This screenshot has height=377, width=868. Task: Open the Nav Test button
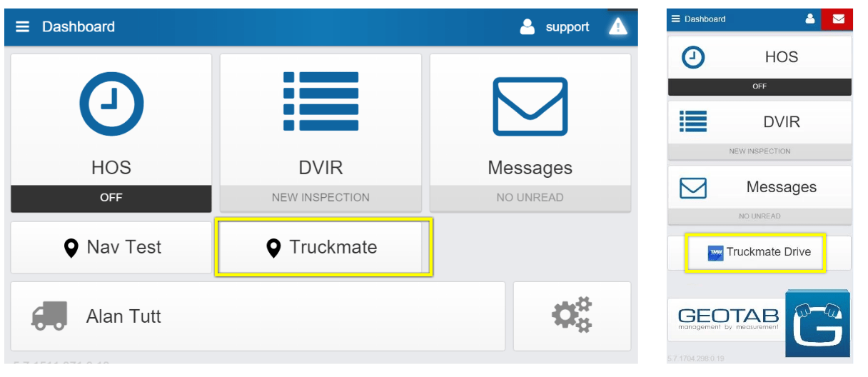(x=111, y=248)
